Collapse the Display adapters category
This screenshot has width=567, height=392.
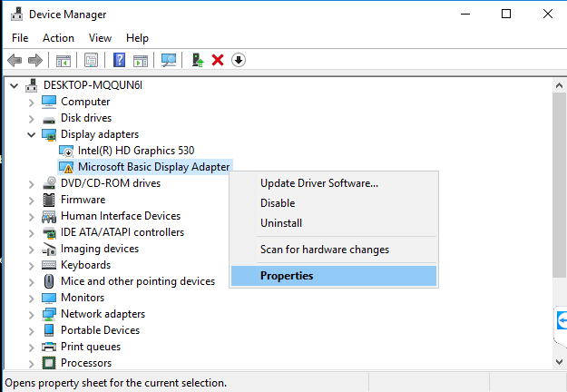(x=32, y=135)
